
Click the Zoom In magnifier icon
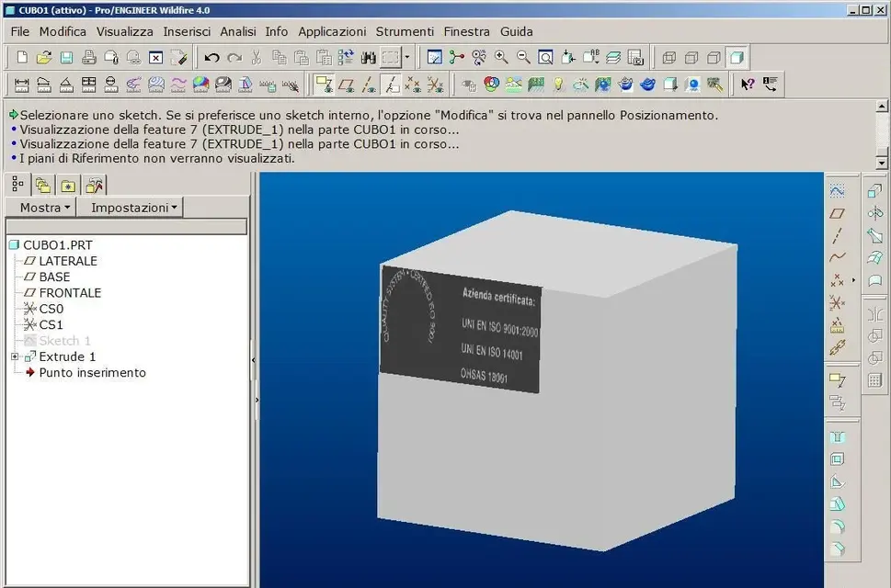(x=501, y=57)
